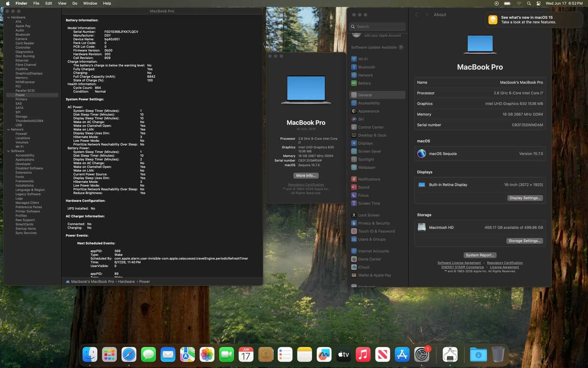Open Storage Settings... button
The height and width of the screenshot is (368, 588).
524,241
